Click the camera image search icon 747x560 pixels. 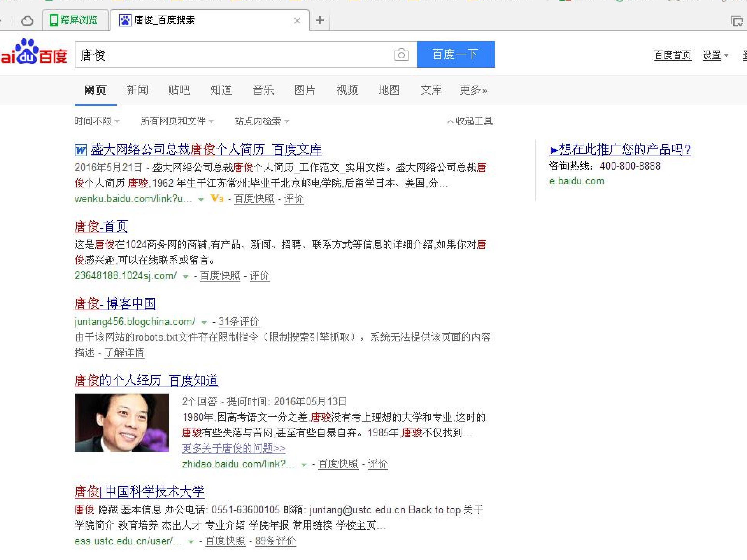401,55
